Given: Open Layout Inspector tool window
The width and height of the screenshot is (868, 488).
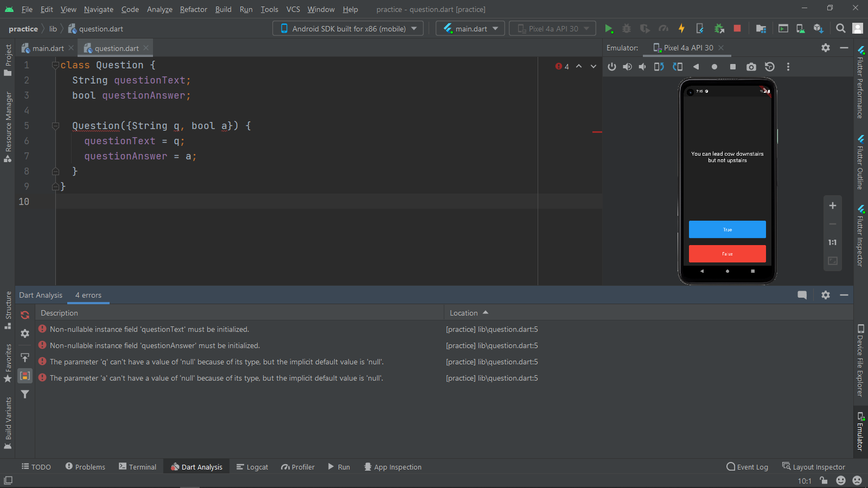Looking at the screenshot, I should pyautogui.click(x=814, y=467).
